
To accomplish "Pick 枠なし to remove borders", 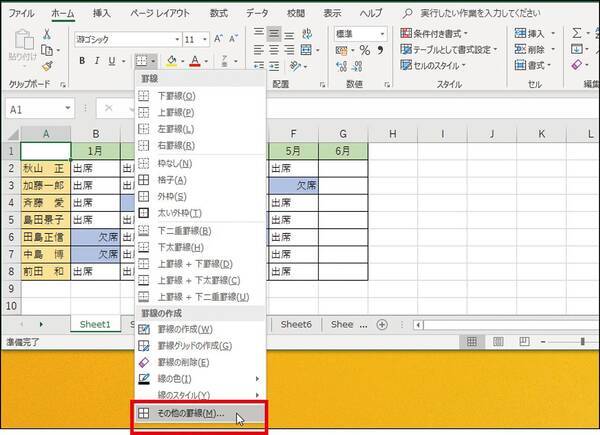I will [174, 163].
